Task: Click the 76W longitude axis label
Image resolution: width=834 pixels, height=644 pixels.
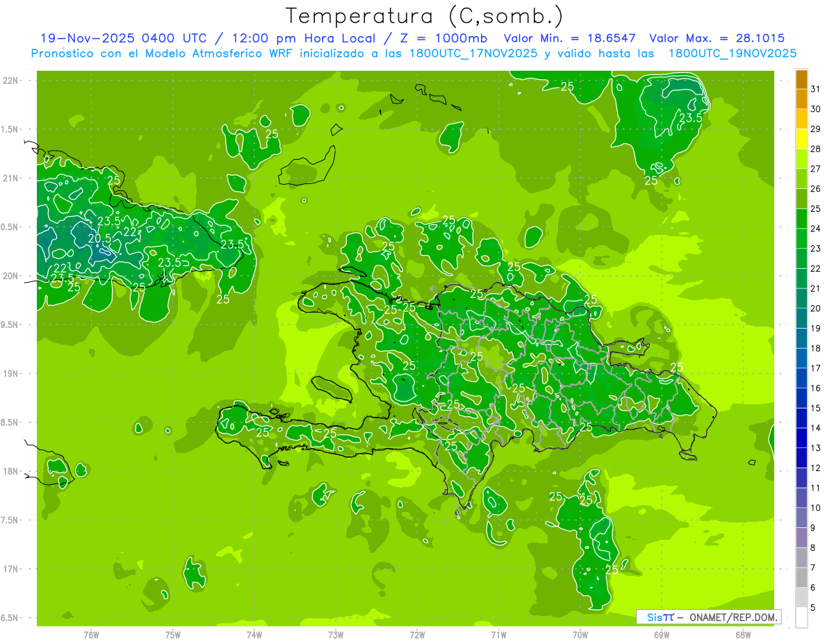Action: (x=91, y=634)
